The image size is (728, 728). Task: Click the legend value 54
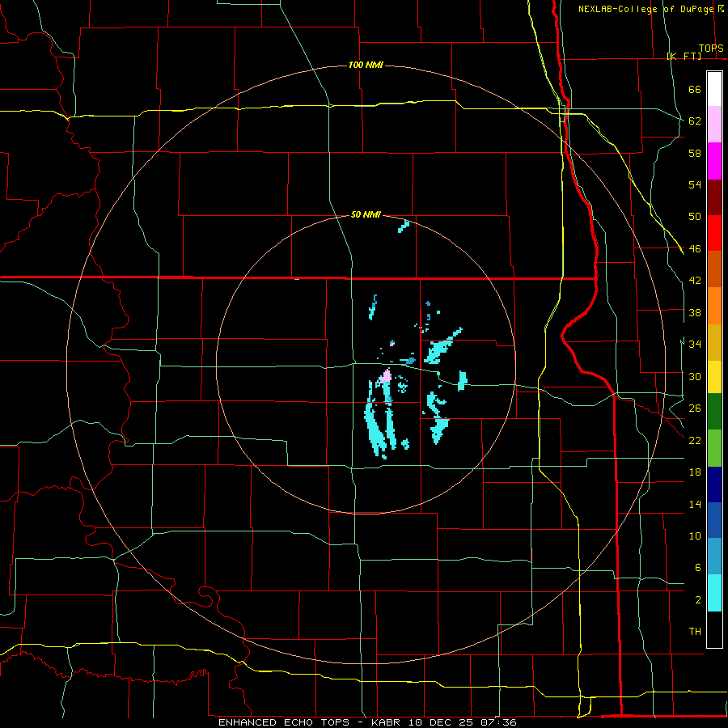tap(695, 184)
